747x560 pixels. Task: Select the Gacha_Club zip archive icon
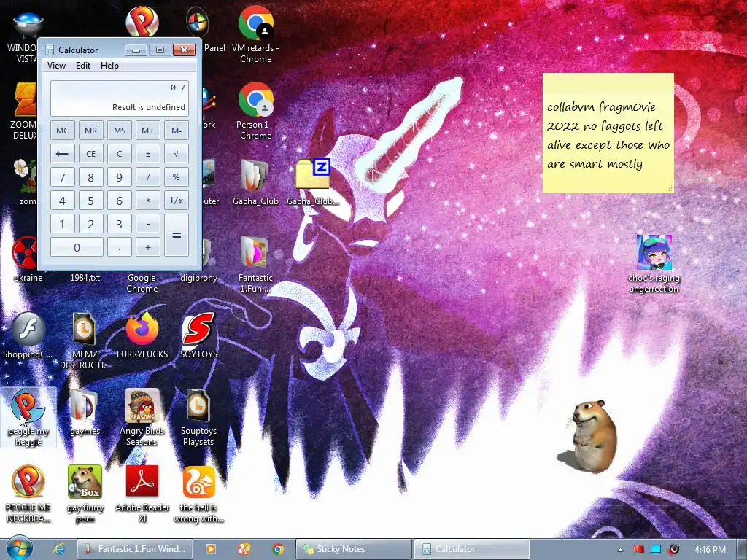313,183
